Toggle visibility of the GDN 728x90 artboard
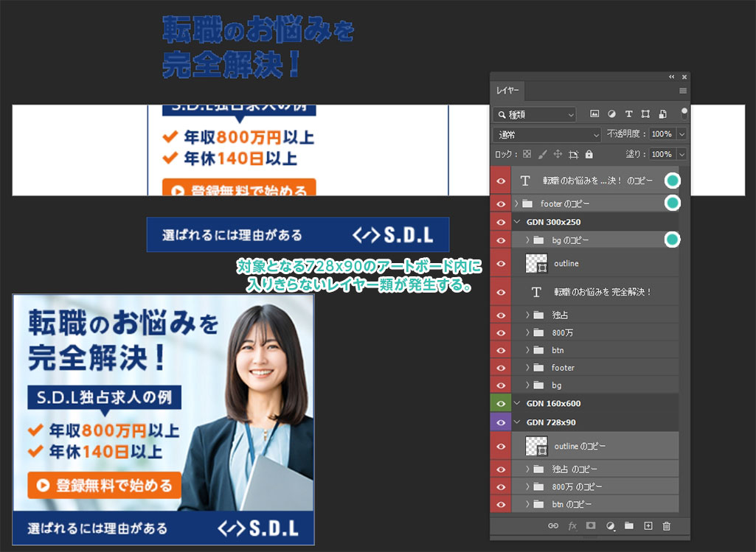 [x=501, y=422]
